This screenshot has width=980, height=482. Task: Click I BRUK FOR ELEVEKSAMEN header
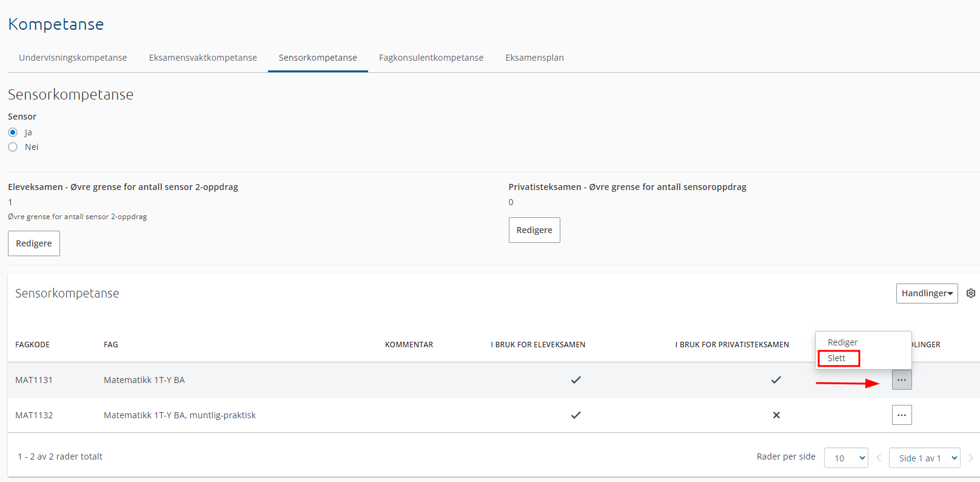coord(538,344)
